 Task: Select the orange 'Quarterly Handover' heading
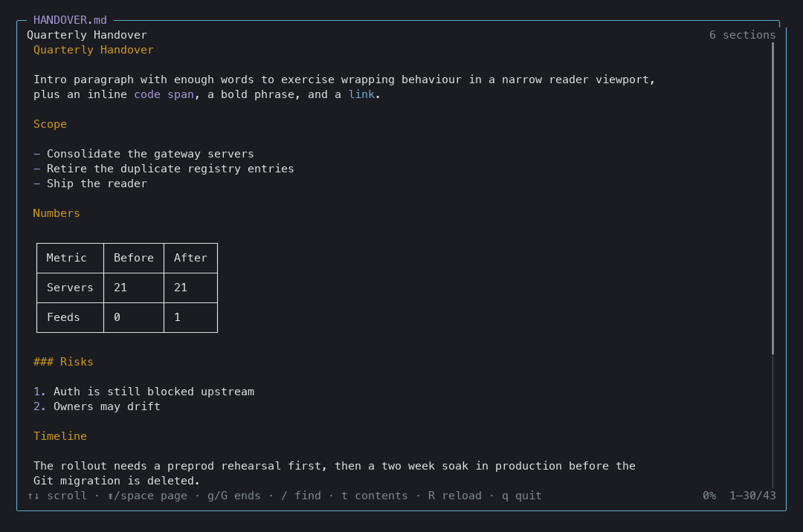(x=93, y=50)
